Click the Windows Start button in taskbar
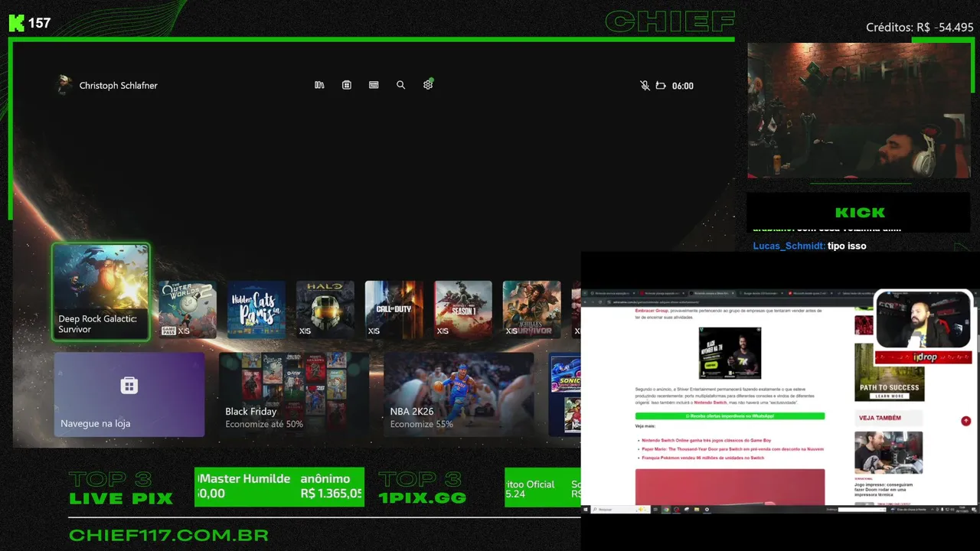 point(585,510)
